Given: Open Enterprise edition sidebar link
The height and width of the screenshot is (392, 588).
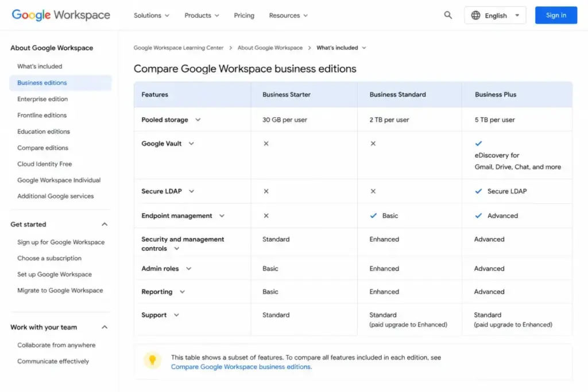Looking at the screenshot, I should [x=42, y=99].
